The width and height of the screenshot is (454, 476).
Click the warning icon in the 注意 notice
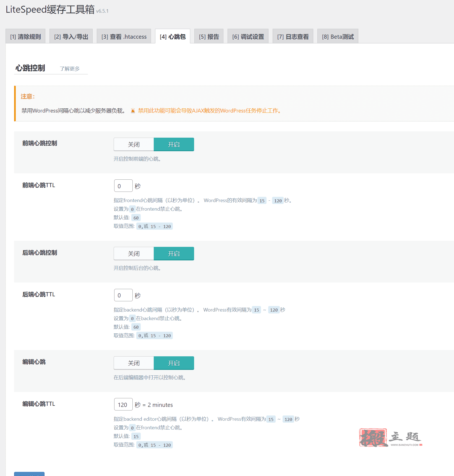tap(133, 111)
